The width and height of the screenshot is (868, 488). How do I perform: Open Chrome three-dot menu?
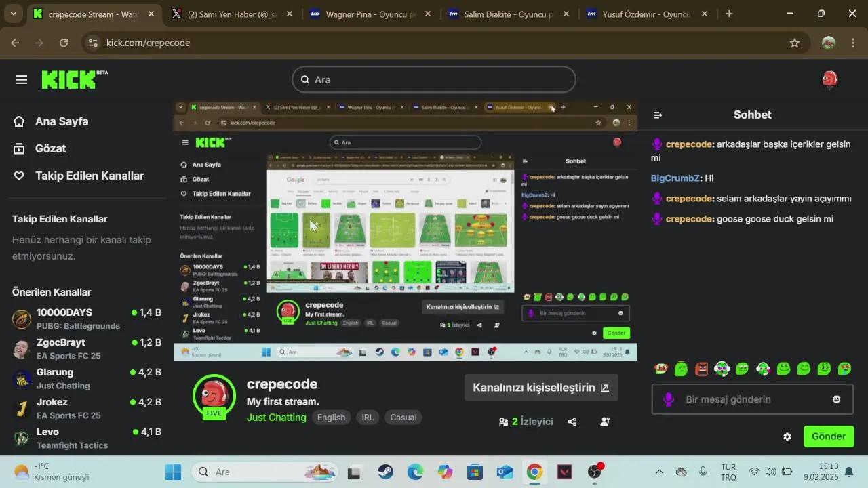click(x=853, y=43)
